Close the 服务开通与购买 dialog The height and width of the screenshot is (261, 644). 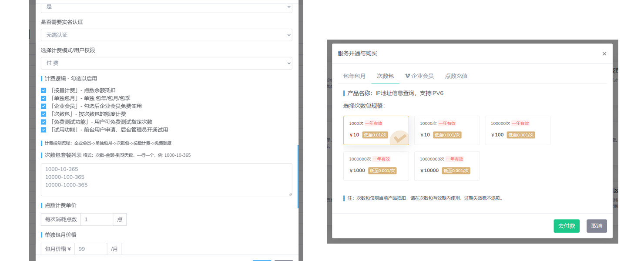pyautogui.click(x=604, y=54)
